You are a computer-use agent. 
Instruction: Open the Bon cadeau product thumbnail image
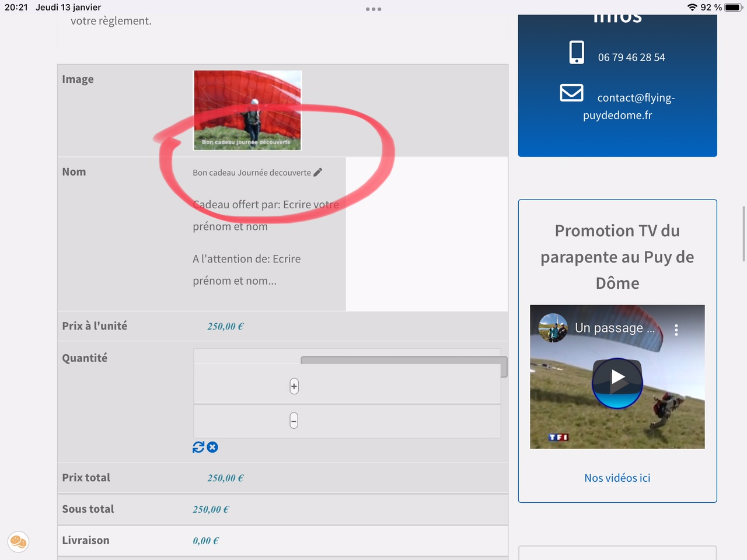tap(247, 110)
